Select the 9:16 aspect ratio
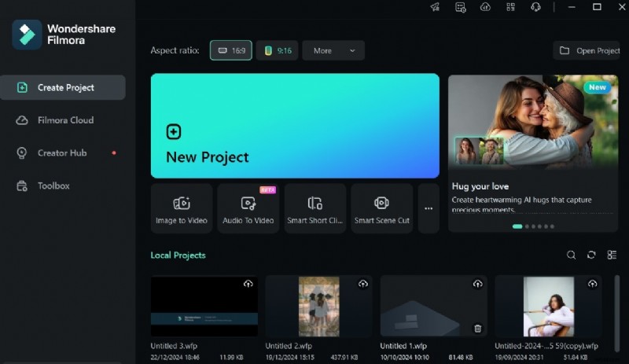The width and height of the screenshot is (629, 364). click(x=277, y=50)
